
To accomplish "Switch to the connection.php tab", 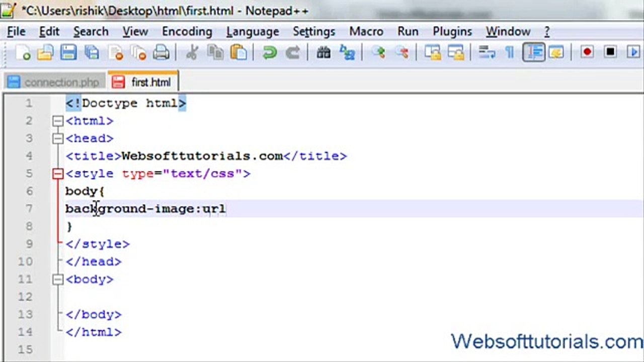I will click(x=55, y=82).
